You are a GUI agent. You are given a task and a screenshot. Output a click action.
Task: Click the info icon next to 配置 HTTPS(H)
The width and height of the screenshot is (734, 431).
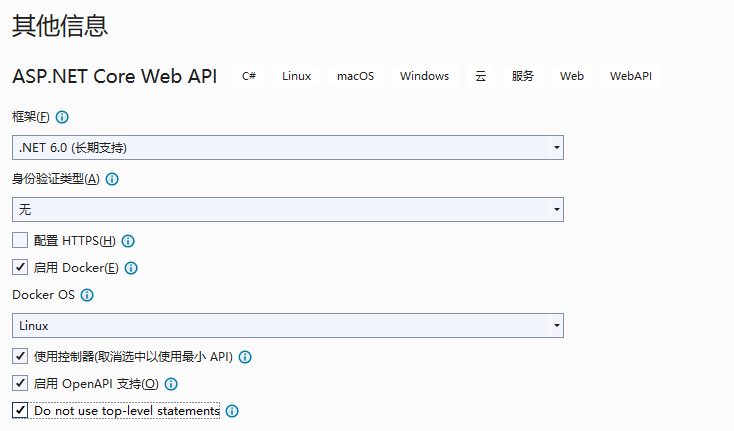click(128, 241)
